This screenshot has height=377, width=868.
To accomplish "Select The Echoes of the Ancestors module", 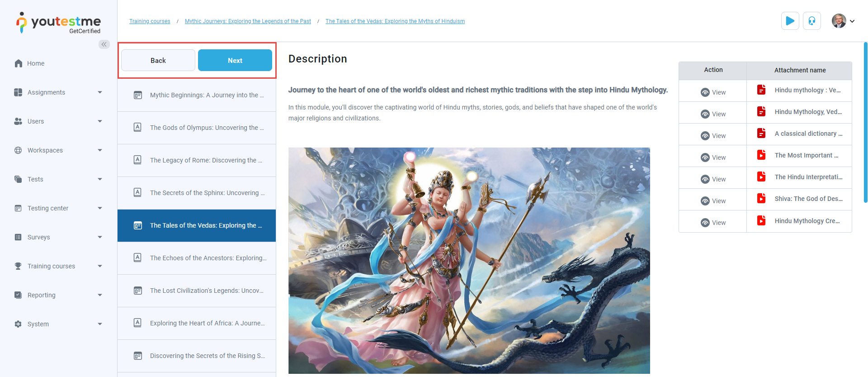I will (x=197, y=258).
